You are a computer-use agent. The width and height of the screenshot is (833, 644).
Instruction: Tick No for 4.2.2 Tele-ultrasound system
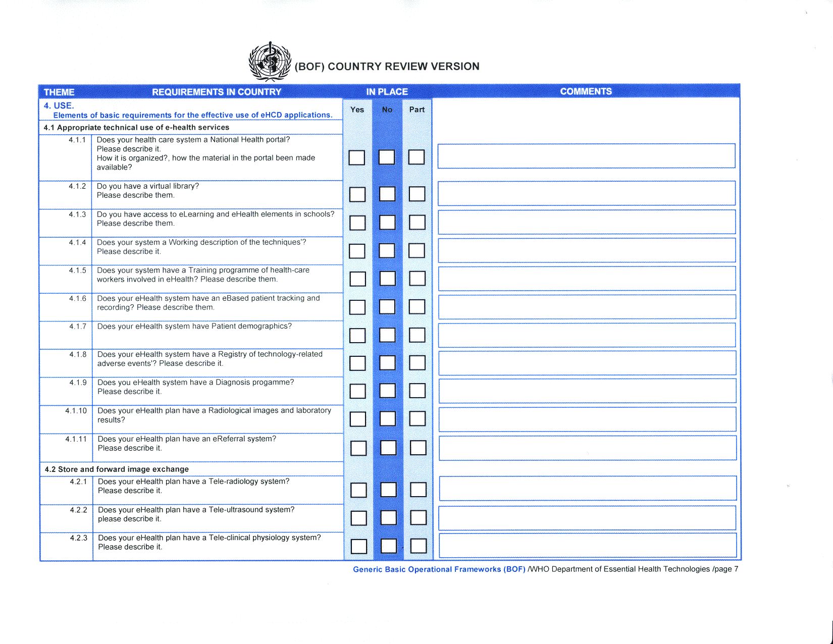(388, 518)
